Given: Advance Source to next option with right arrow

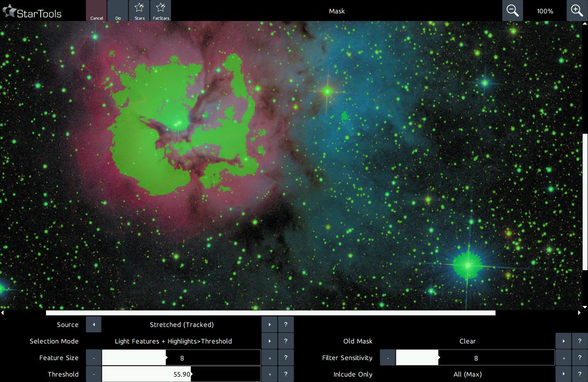Looking at the screenshot, I should point(269,325).
